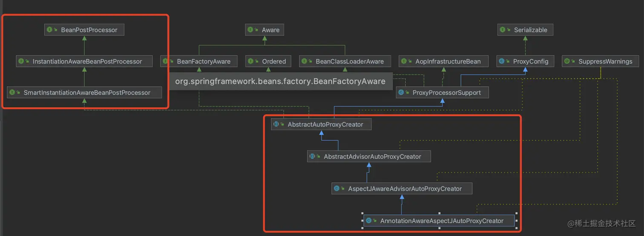The image size is (644, 236).
Task: Click the org.springframework.beans.factory.BeanFactoryAware tooltip
Action: pyautogui.click(x=280, y=81)
